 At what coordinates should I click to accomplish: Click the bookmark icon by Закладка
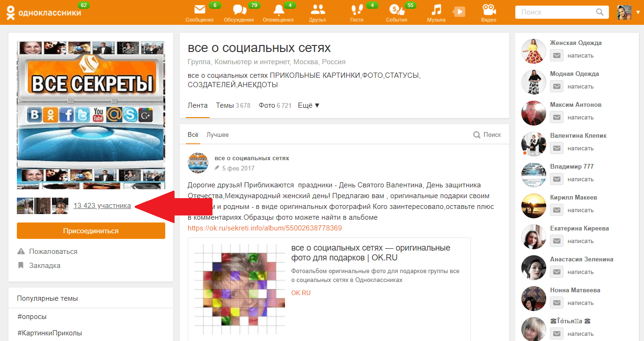[21, 265]
